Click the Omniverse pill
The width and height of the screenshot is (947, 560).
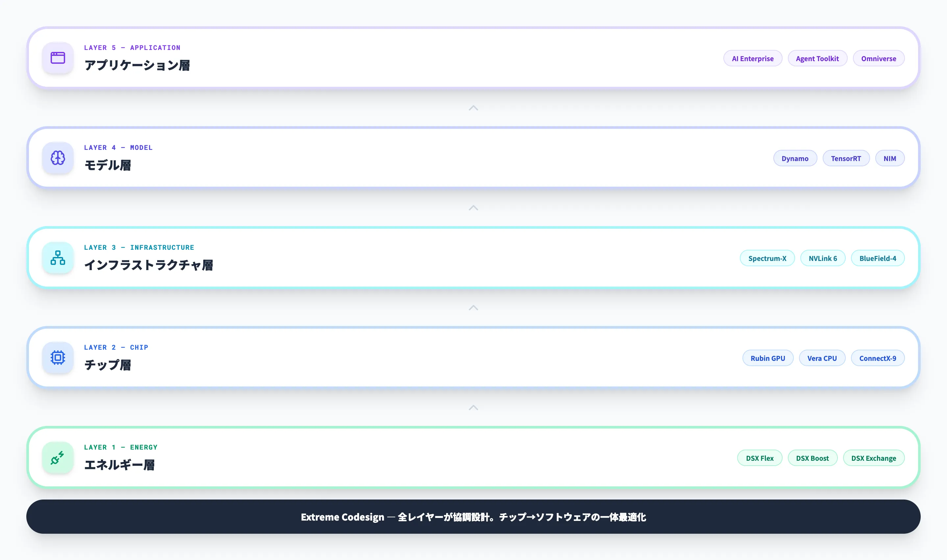click(878, 58)
